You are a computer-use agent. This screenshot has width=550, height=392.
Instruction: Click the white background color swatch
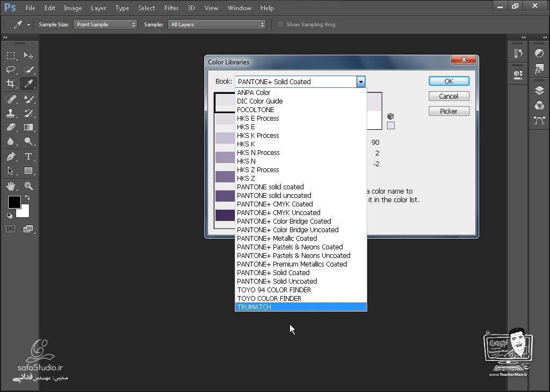pos(25,212)
